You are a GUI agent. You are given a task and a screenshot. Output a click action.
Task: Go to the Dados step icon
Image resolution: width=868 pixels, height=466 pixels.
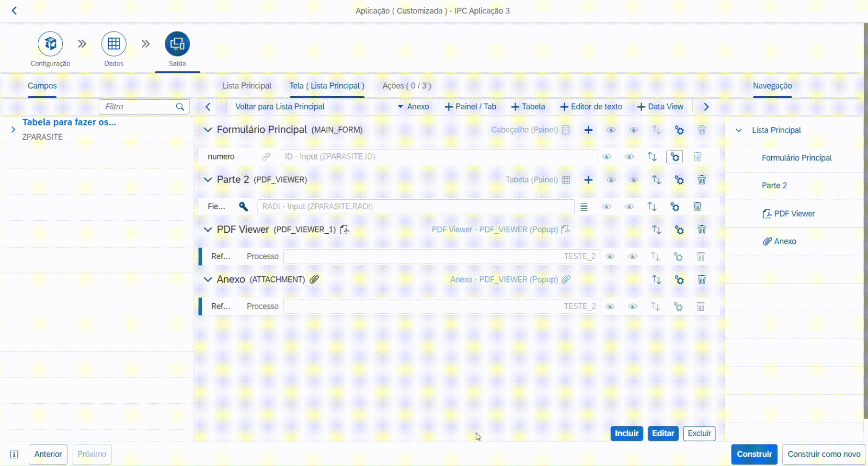point(114,44)
